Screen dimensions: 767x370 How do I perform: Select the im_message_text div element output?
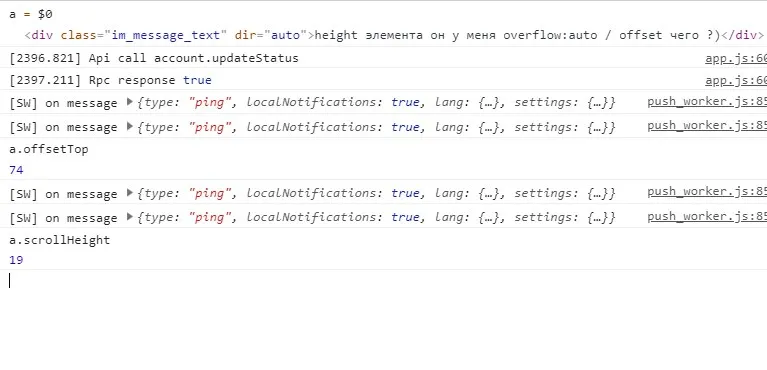(x=394, y=35)
